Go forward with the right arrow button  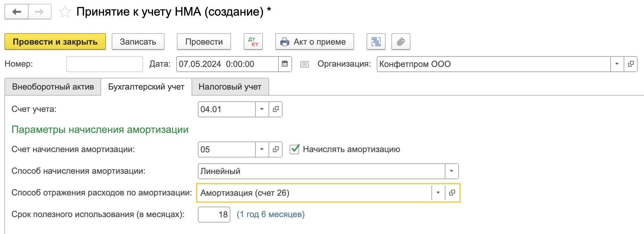pos(40,12)
